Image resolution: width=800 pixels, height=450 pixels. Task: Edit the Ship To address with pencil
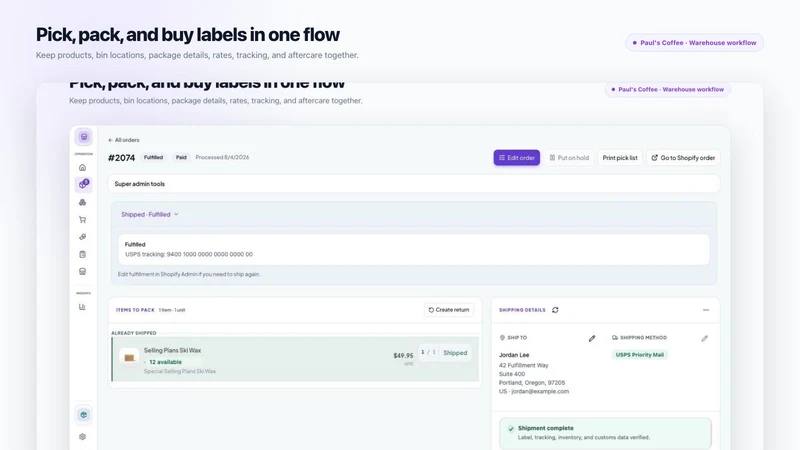coord(592,338)
